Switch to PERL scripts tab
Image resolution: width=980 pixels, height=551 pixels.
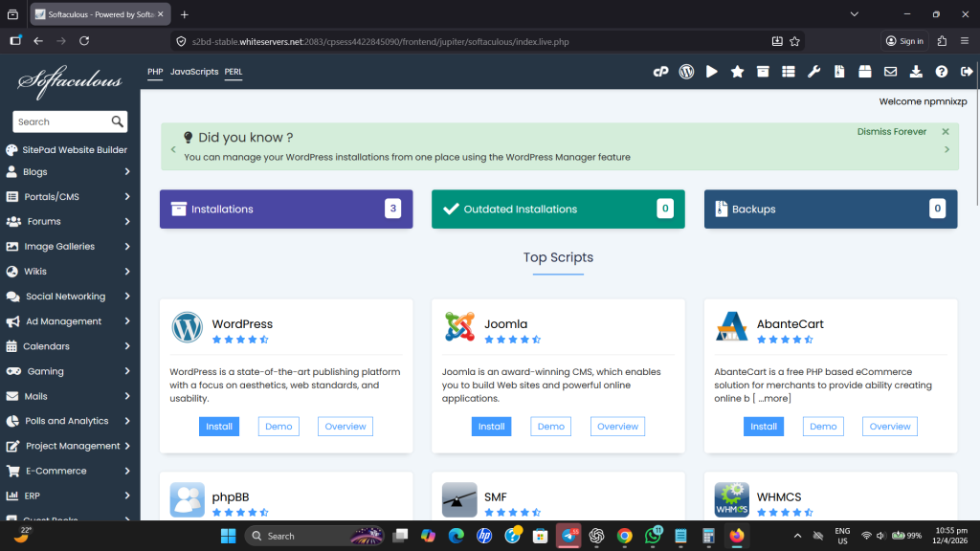pyautogui.click(x=234, y=72)
